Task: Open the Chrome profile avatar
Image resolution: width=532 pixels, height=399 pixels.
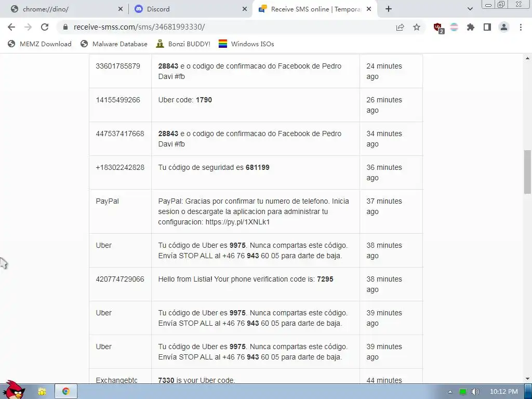Action: (x=504, y=27)
